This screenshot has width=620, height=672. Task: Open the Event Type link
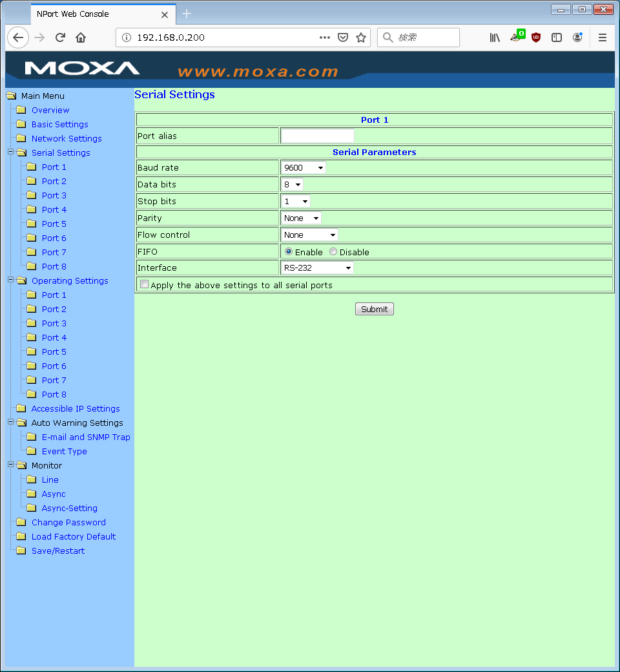65,451
